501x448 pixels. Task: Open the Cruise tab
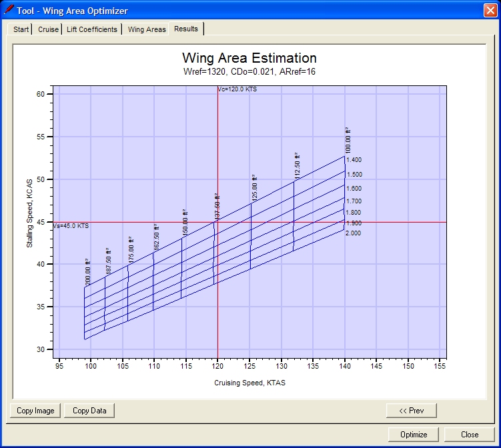coord(48,29)
